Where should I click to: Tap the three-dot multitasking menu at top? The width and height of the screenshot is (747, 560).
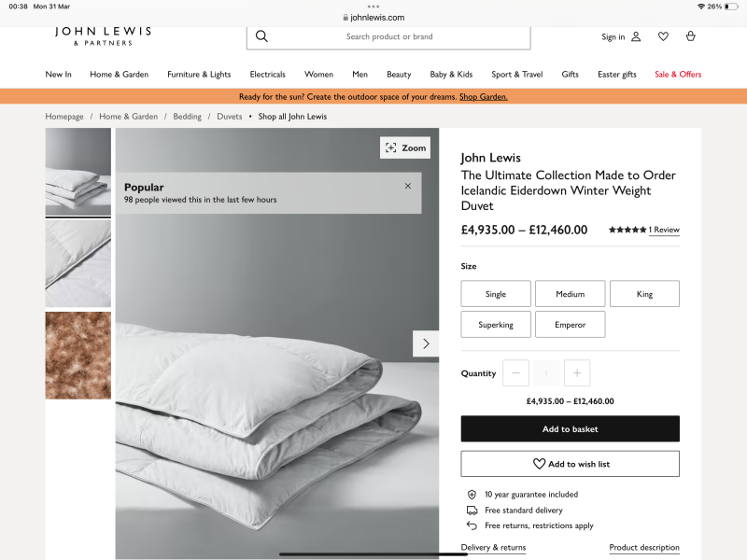373,7
